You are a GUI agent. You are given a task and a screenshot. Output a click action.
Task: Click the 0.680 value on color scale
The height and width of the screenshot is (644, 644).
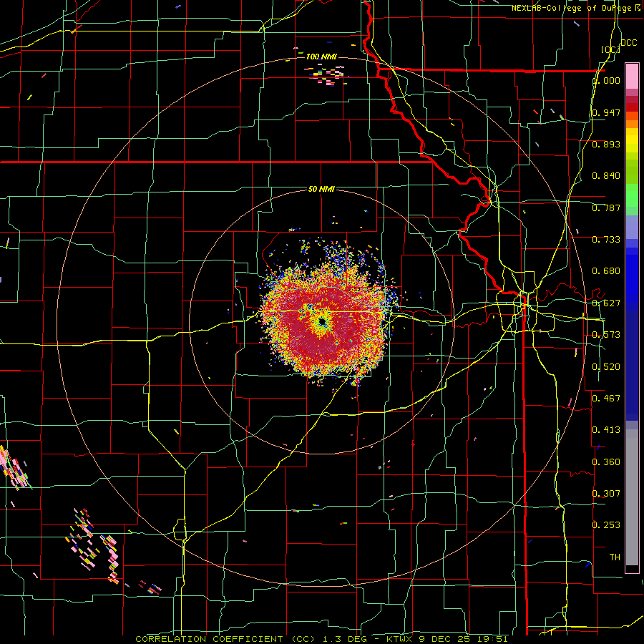click(606, 271)
